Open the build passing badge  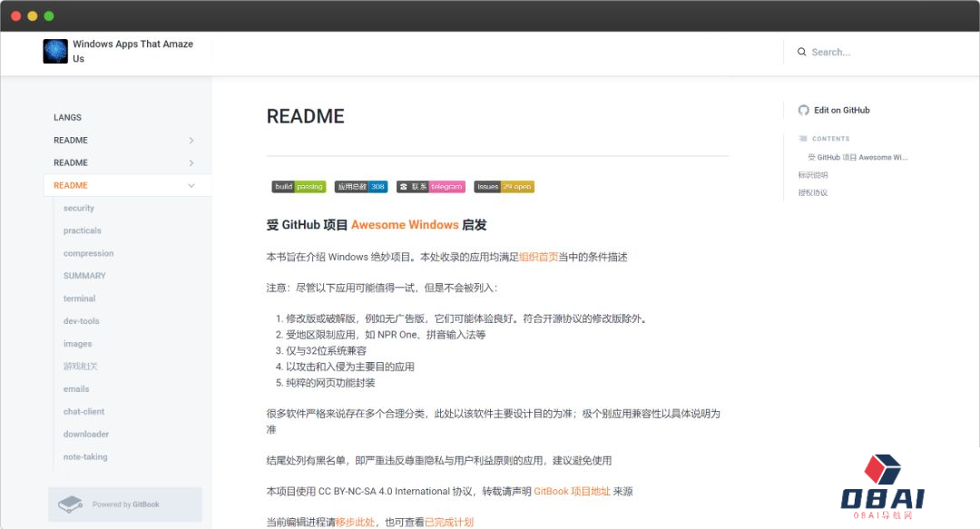[299, 186]
